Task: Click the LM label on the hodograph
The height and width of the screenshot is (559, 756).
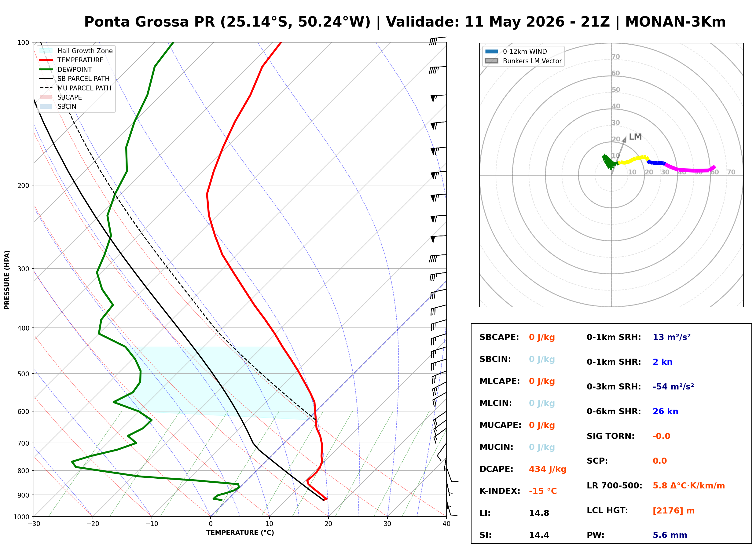Action: click(635, 137)
